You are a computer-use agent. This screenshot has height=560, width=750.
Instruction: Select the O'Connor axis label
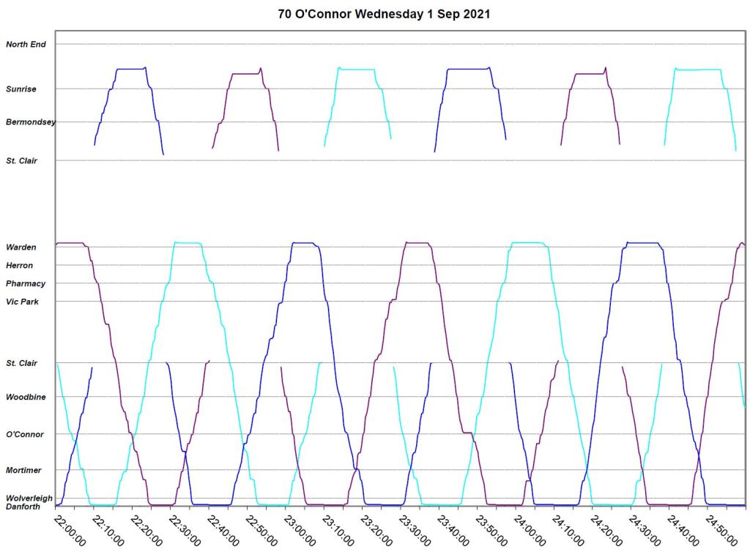pyautogui.click(x=25, y=435)
